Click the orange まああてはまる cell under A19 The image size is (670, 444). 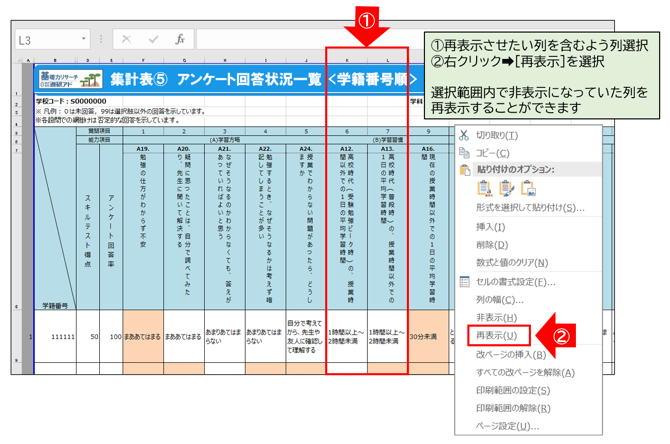coord(143,337)
